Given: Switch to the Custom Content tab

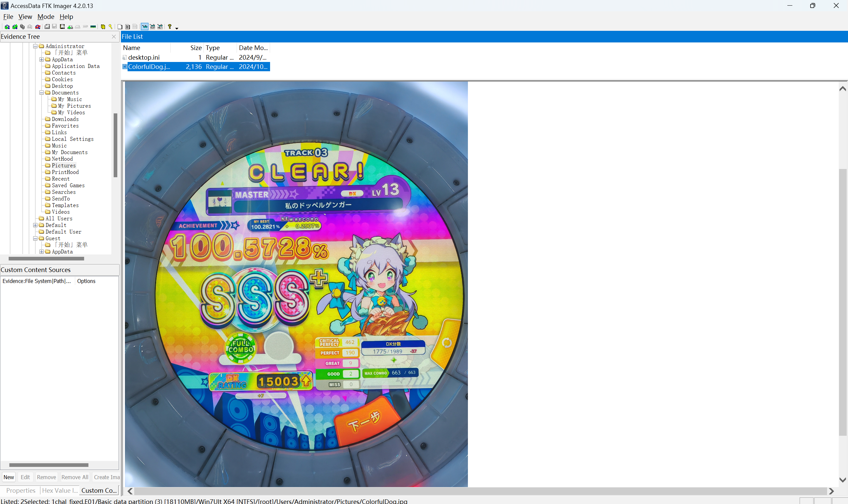Looking at the screenshot, I should click(99, 490).
